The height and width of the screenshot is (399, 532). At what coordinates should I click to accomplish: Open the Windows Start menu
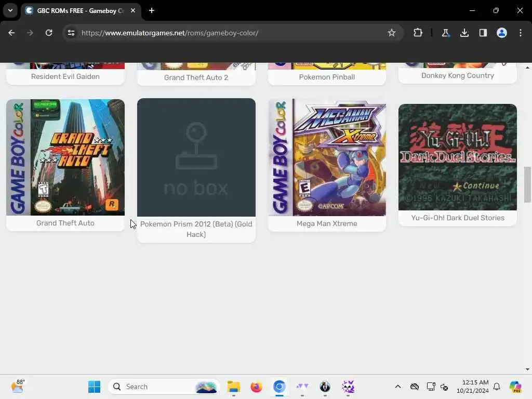(95, 387)
